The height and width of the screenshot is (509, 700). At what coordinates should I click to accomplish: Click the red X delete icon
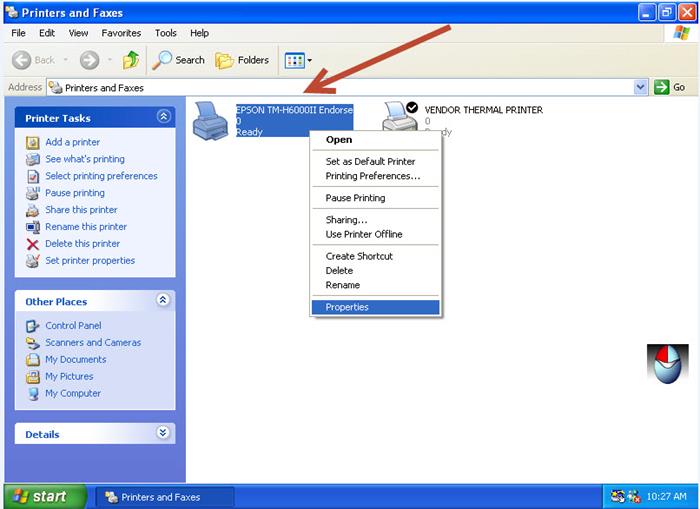point(33,244)
